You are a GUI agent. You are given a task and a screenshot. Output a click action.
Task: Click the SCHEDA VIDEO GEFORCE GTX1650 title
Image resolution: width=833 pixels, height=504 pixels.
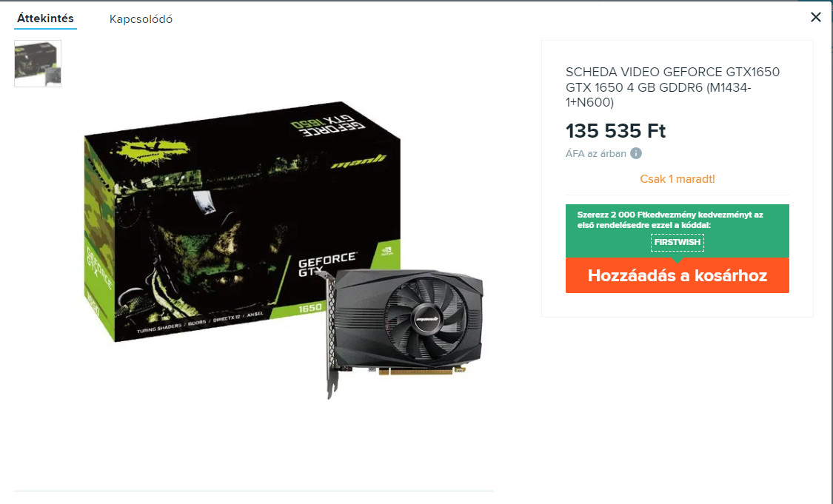[672, 87]
